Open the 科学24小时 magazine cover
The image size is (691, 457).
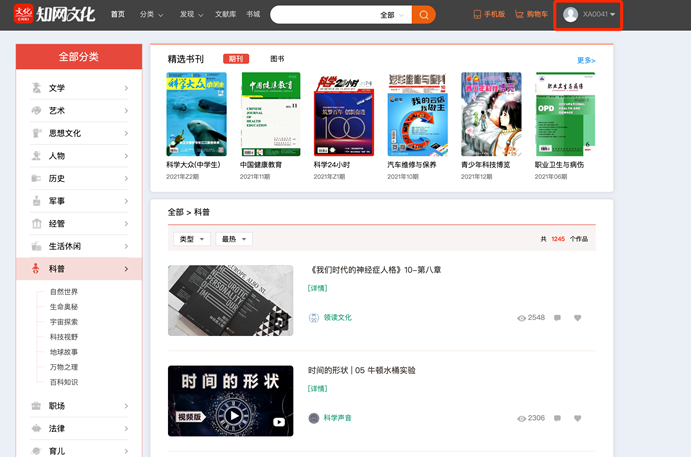coord(344,115)
